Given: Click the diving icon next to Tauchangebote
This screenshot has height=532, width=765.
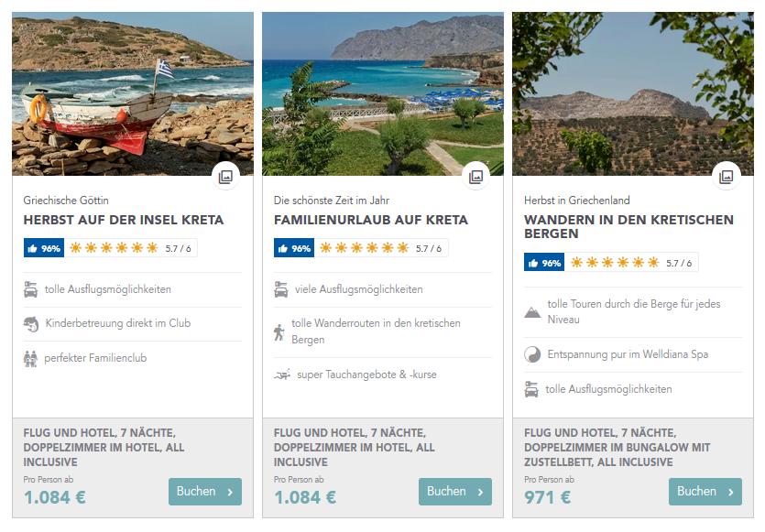Looking at the screenshot, I should tap(282, 375).
